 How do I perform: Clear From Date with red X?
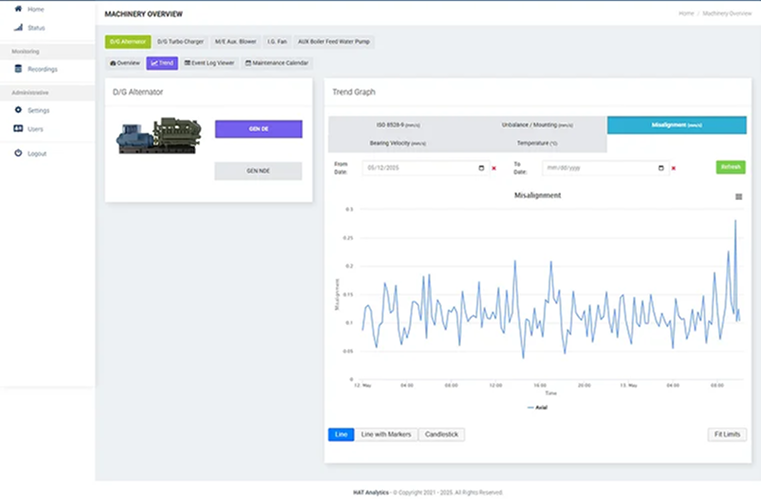pos(494,168)
